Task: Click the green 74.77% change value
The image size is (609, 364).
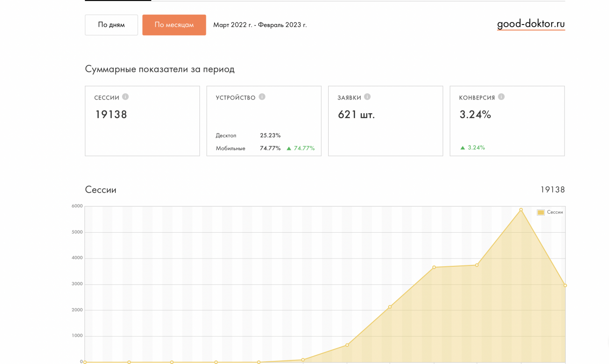Action: [x=304, y=148]
